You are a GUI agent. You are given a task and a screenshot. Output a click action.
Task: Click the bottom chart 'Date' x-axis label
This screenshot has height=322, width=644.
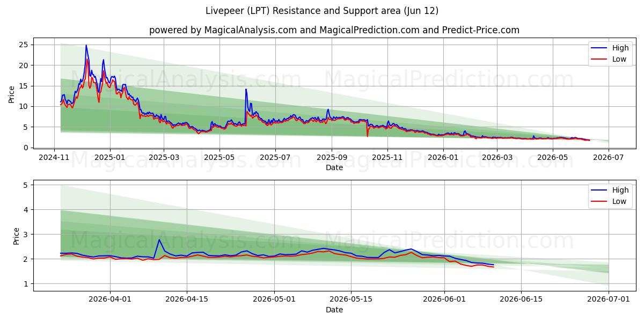[x=334, y=310]
